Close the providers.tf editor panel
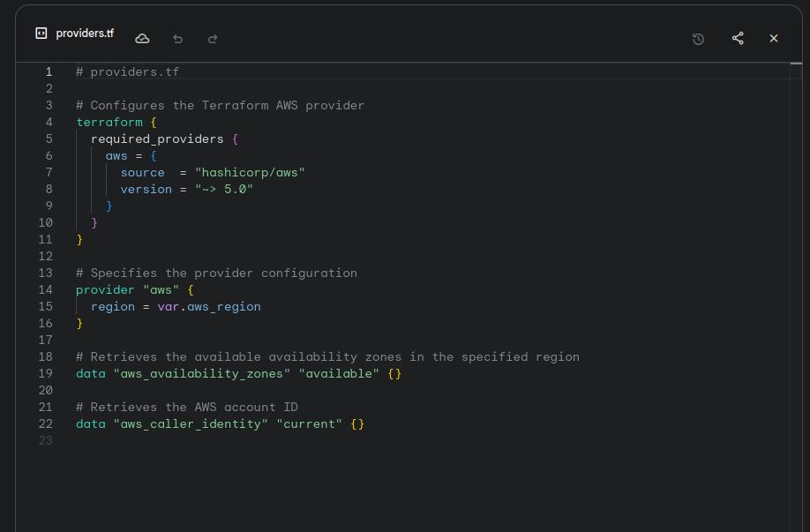The image size is (810, 532). point(773,38)
